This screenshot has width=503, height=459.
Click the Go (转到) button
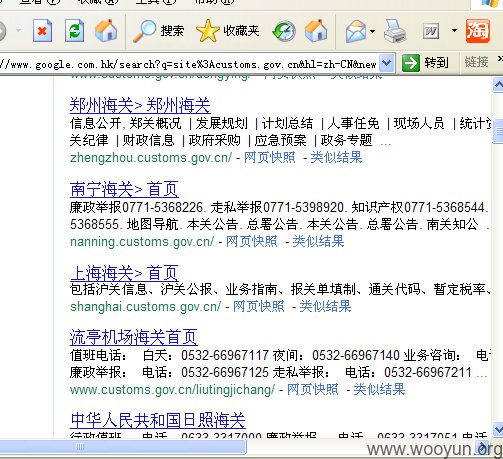[x=425, y=63]
